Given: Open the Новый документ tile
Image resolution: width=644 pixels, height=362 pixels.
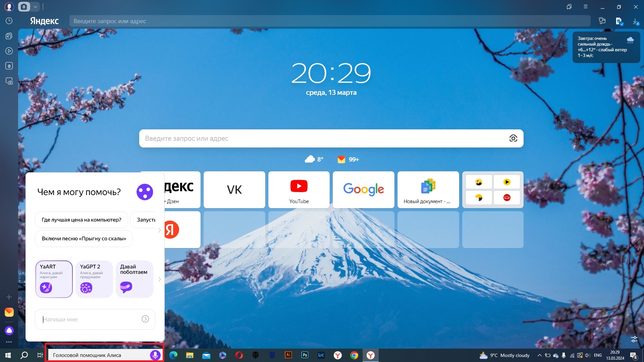Looking at the screenshot, I should pyautogui.click(x=428, y=190).
